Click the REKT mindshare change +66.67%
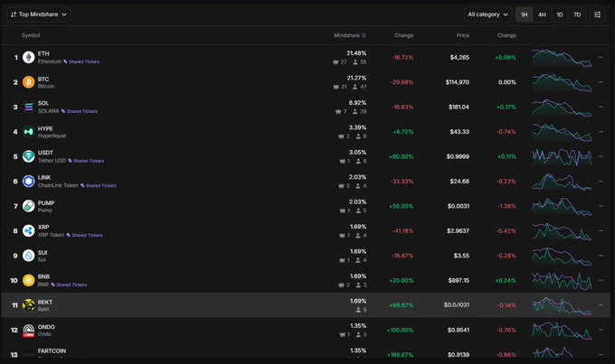The height and width of the screenshot is (364, 615). click(402, 304)
